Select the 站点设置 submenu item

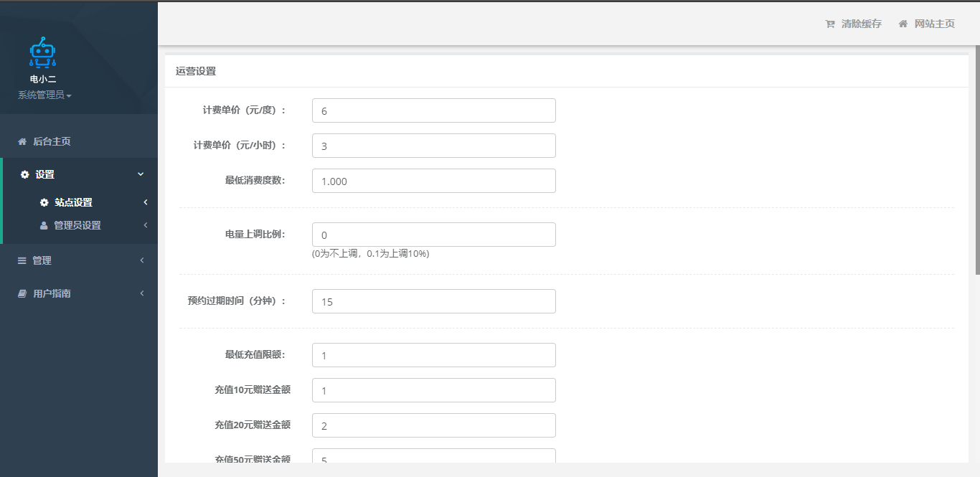(x=73, y=202)
